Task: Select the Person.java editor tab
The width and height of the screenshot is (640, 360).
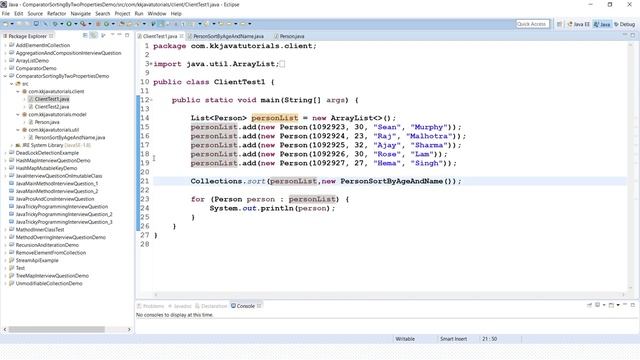Action: (291, 36)
